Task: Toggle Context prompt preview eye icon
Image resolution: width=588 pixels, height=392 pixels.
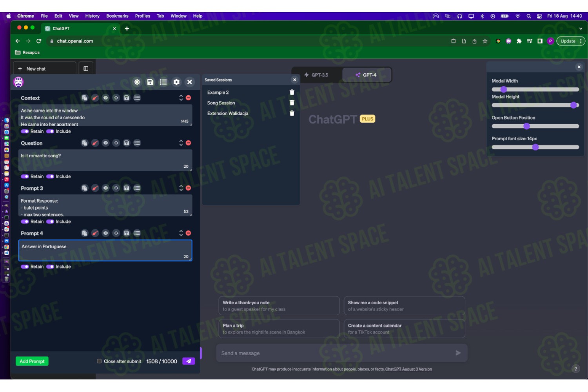Action: [x=106, y=98]
